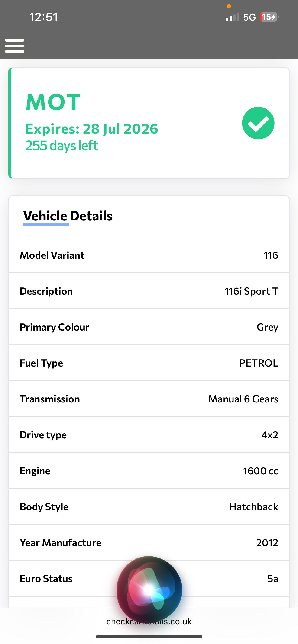Select the Transmission Manual 6 Gears row
Image resolution: width=298 pixels, height=644 pixels.
tap(149, 399)
